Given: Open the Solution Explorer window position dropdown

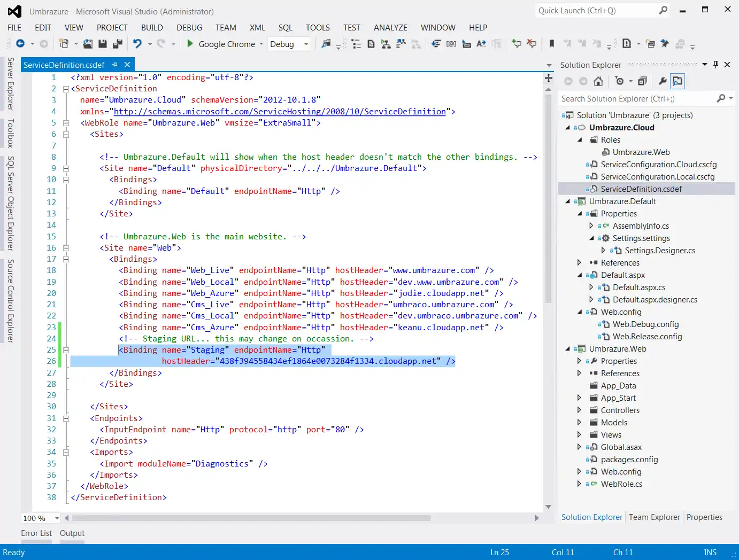Looking at the screenshot, I should click(705, 65).
